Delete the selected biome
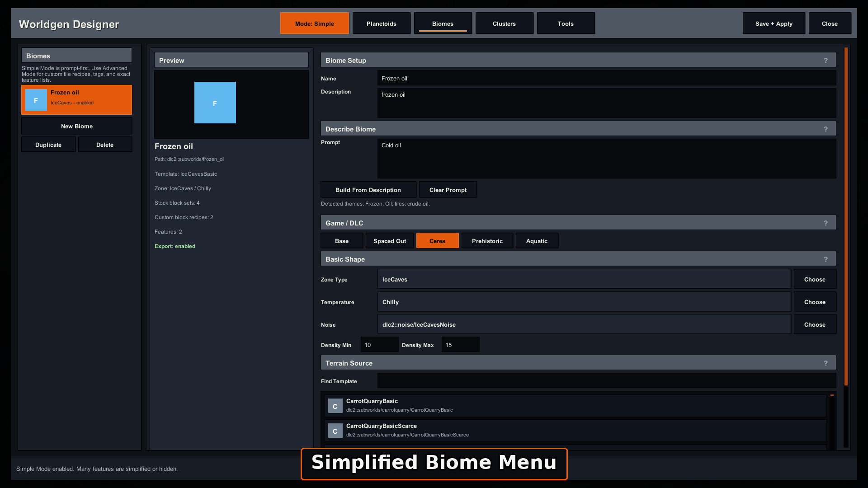The image size is (868, 488). [105, 145]
